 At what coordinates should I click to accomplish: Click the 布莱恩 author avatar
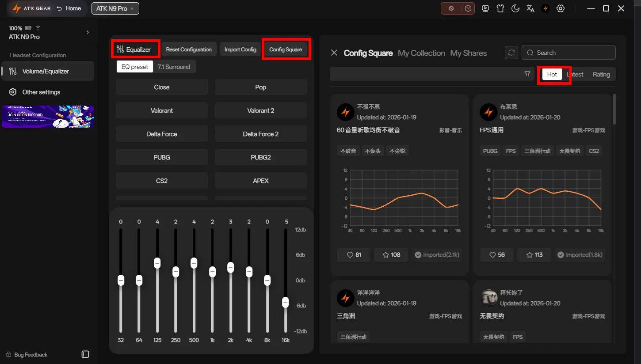pos(489,112)
